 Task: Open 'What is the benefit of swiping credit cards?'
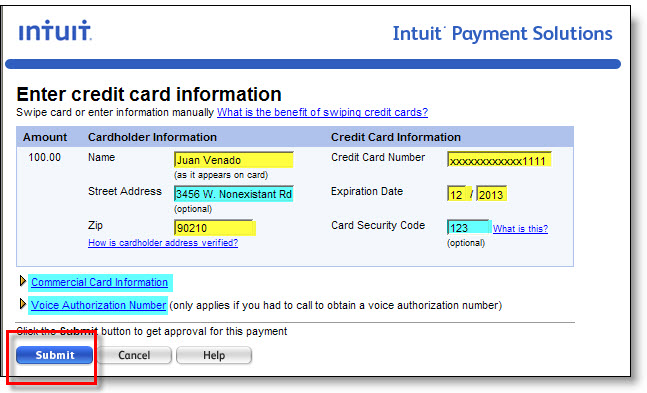point(322,112)
